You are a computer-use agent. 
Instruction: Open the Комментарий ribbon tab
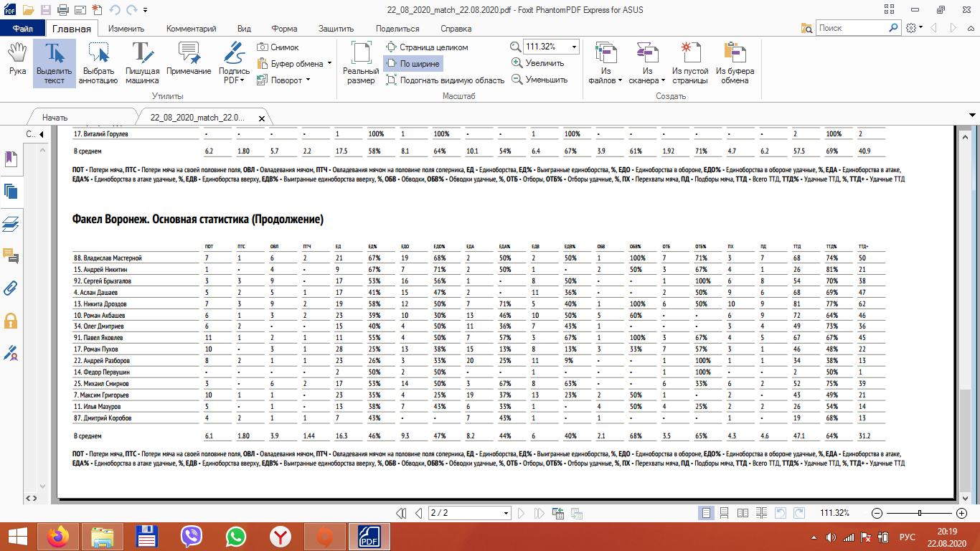coord(191,29)
